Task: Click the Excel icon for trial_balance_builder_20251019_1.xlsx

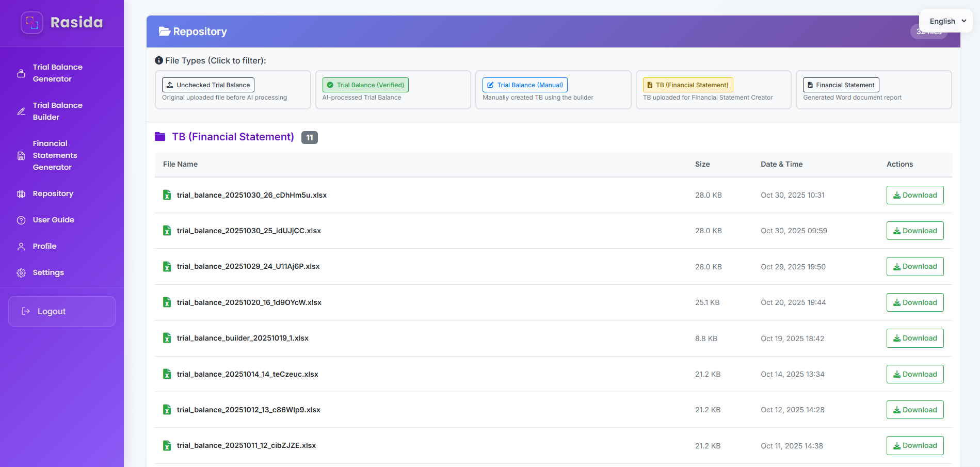Action: coord(166,338)
